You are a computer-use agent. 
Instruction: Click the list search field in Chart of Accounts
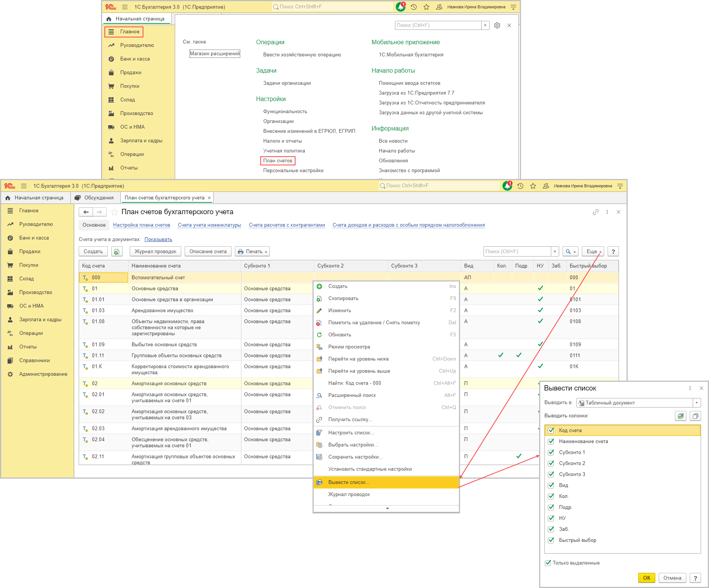(517, 252)
